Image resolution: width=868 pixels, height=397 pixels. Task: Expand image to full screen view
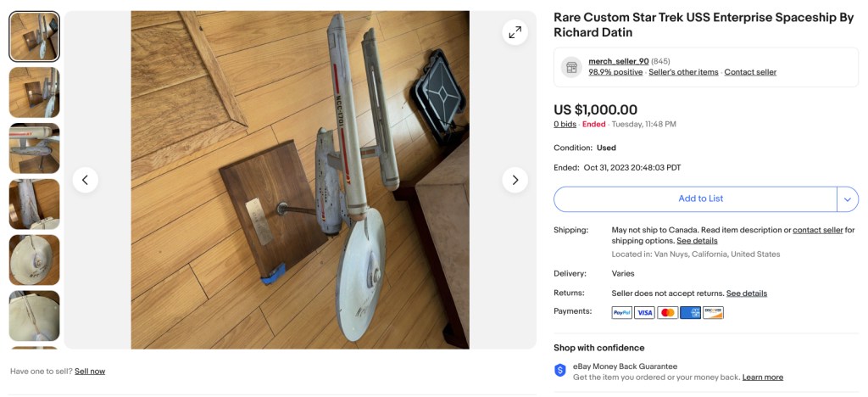(515, 32)
